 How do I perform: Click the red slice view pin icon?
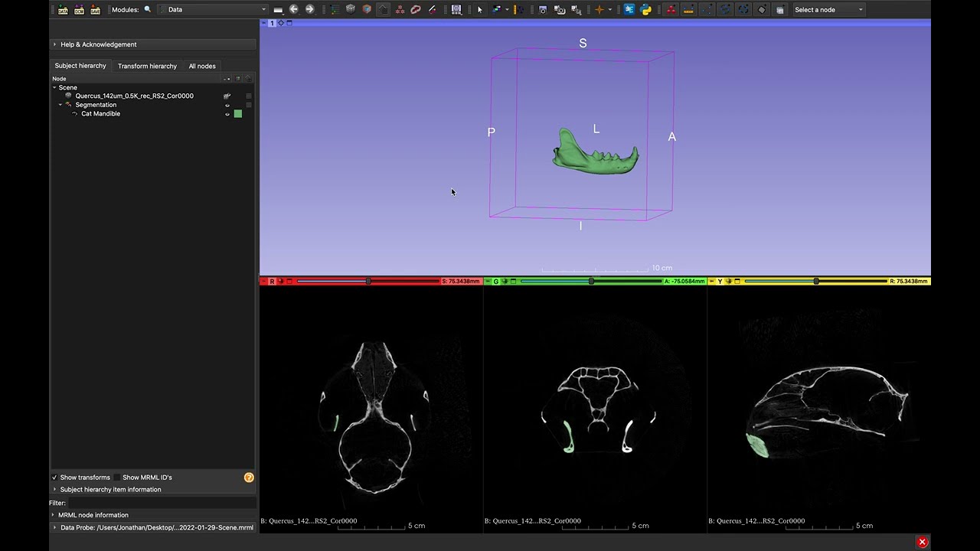pyautogui.click(x=263, y=282)
